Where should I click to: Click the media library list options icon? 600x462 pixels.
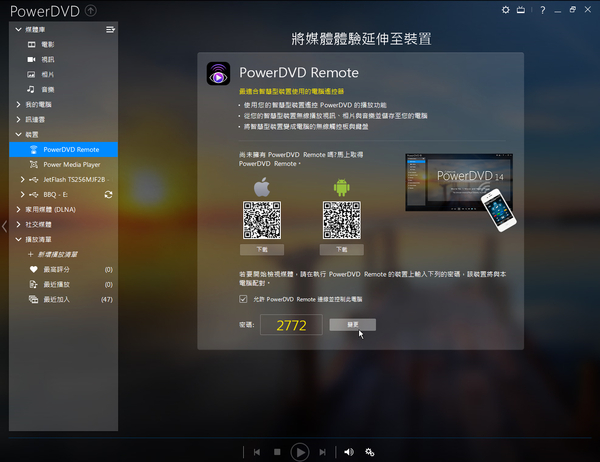(110, 30)
